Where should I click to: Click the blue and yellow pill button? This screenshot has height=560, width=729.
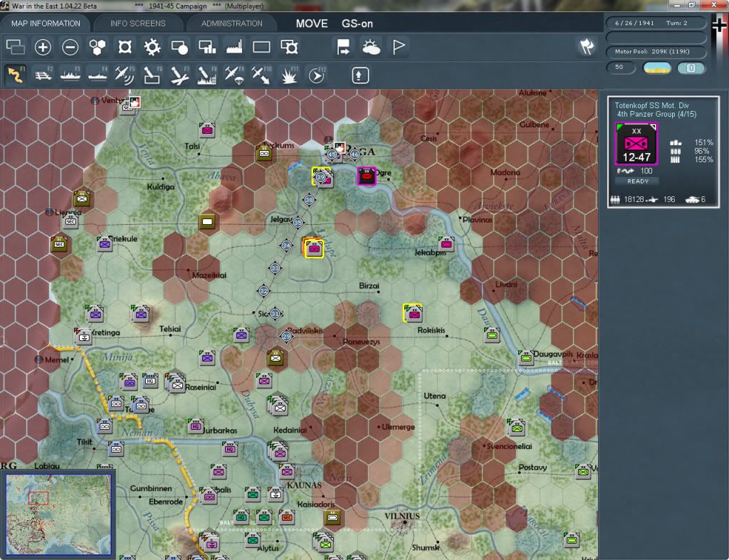point(656,68)
